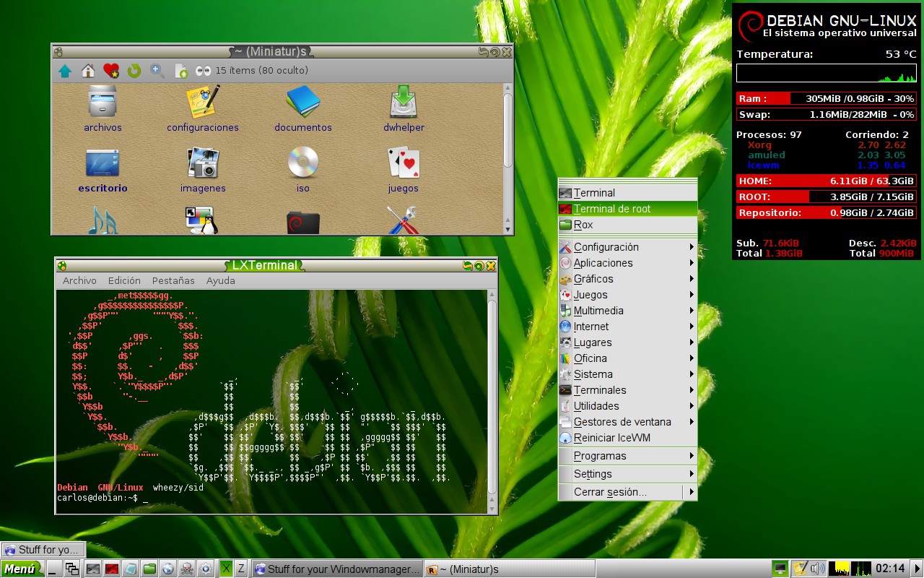Viewport: 924px width, 578px height.
Task: Open green folder file manager taskbar icon
Action: [149, 569]
